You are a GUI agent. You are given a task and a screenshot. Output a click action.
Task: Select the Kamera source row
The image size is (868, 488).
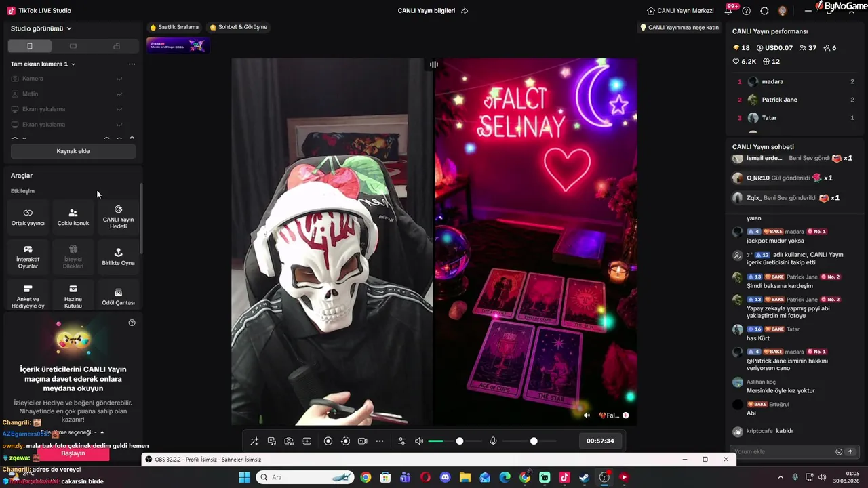point(73,79)
